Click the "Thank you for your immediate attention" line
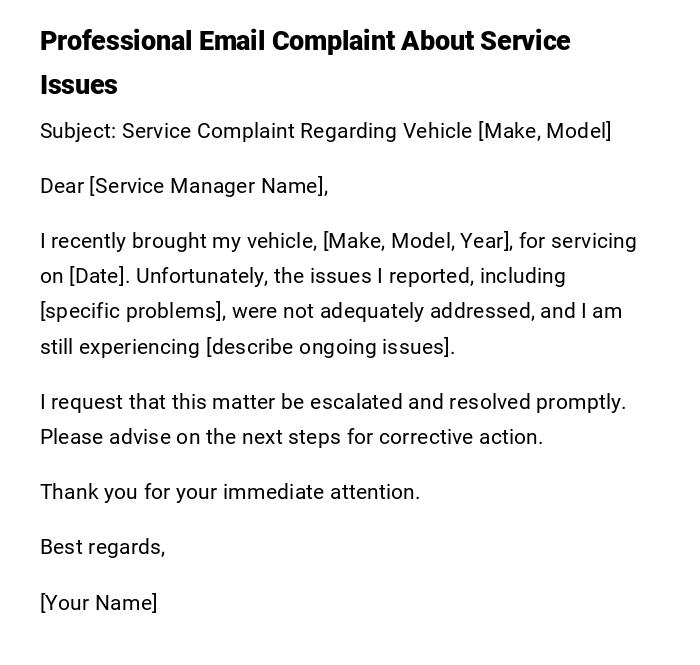The height and width of the screenshot is (665, 700). coord(230,492)
